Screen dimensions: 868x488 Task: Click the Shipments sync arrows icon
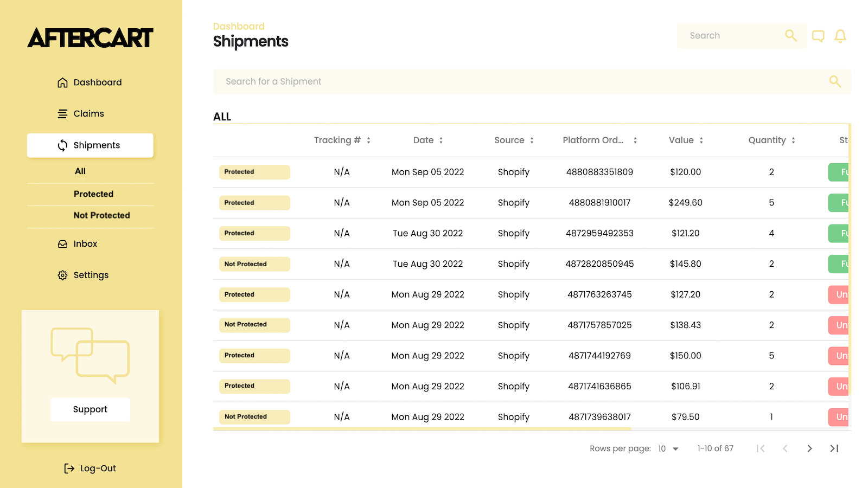[61, 145]
